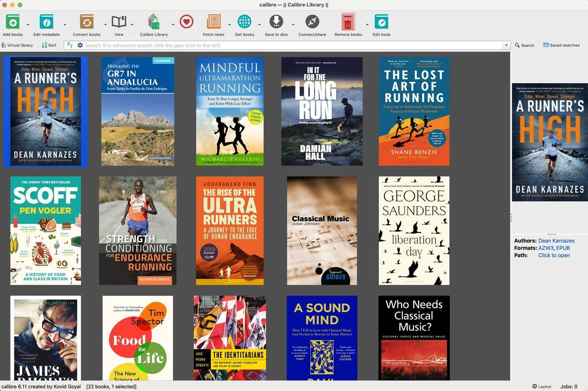Expand the Add books dropdown arrow

point(28,25)
